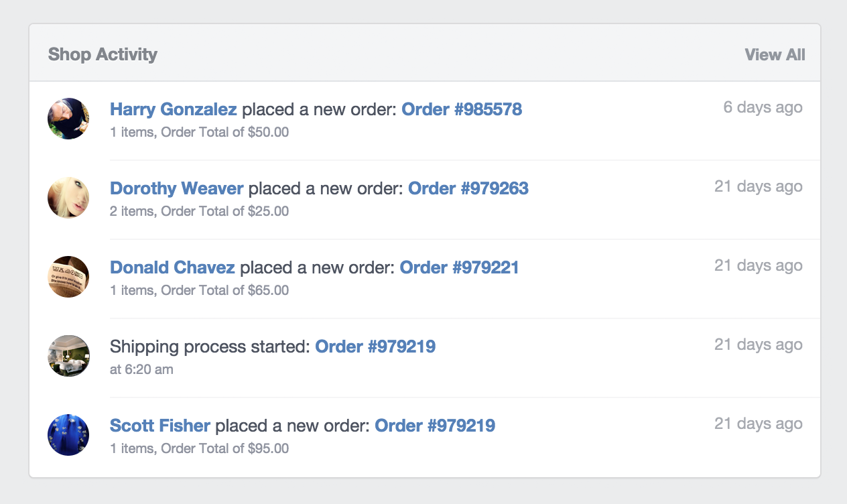Click Dorothy Weaver's avatar thumbnail

pos(68,198)
